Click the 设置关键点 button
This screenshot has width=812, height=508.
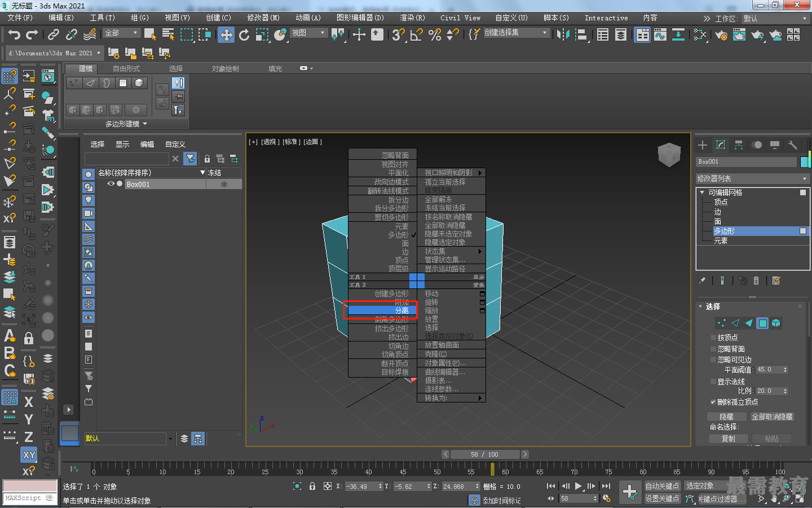pyautogui.click(x=663, y=498)
